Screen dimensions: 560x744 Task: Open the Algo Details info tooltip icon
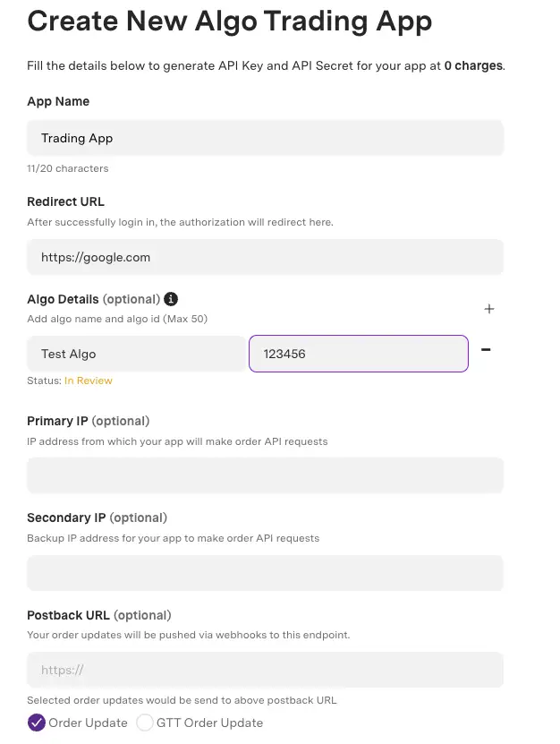[171, 299]
